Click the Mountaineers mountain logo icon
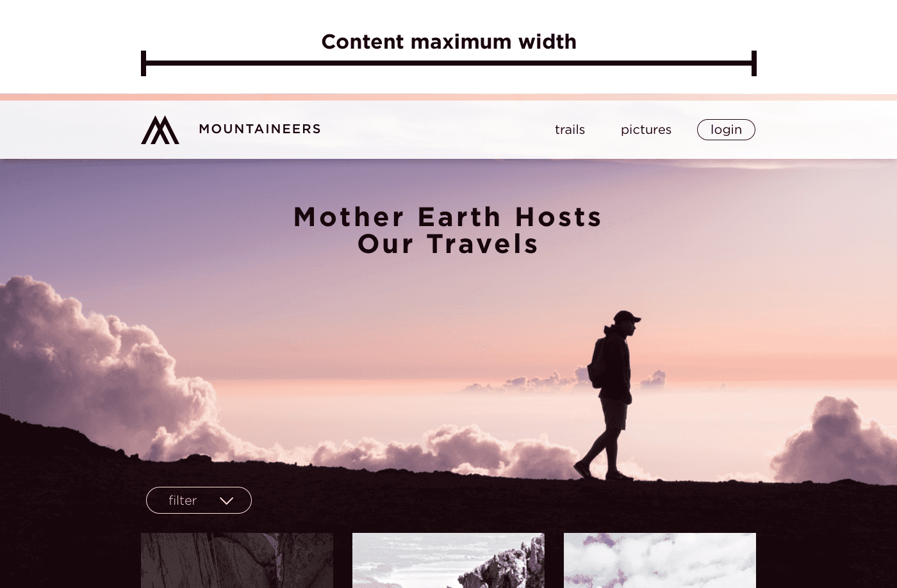 coord(160,130)
